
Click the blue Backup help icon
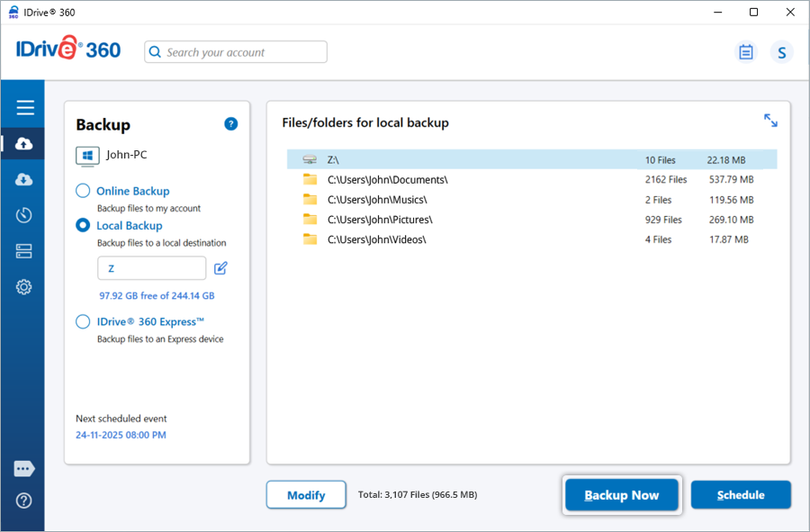point(230,124)
